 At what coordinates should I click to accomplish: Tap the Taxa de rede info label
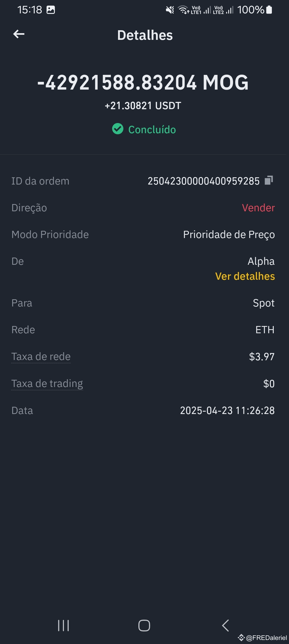point(41,357)
